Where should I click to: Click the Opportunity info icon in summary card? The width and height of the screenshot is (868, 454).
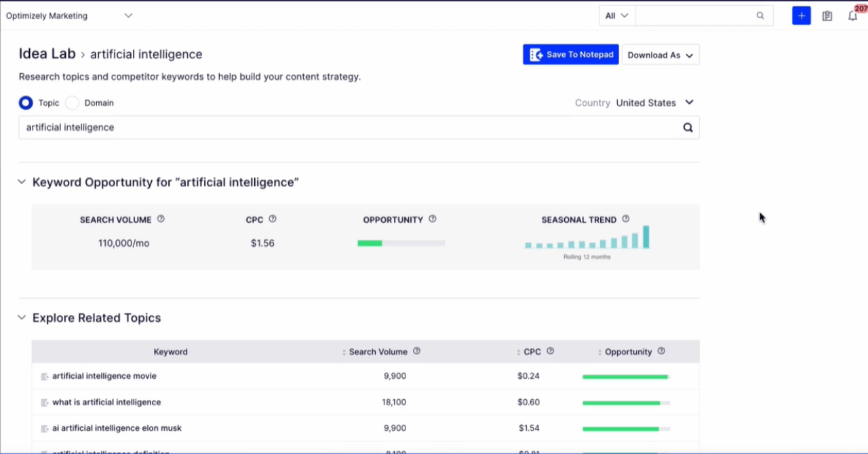click(x=433, y=219)
